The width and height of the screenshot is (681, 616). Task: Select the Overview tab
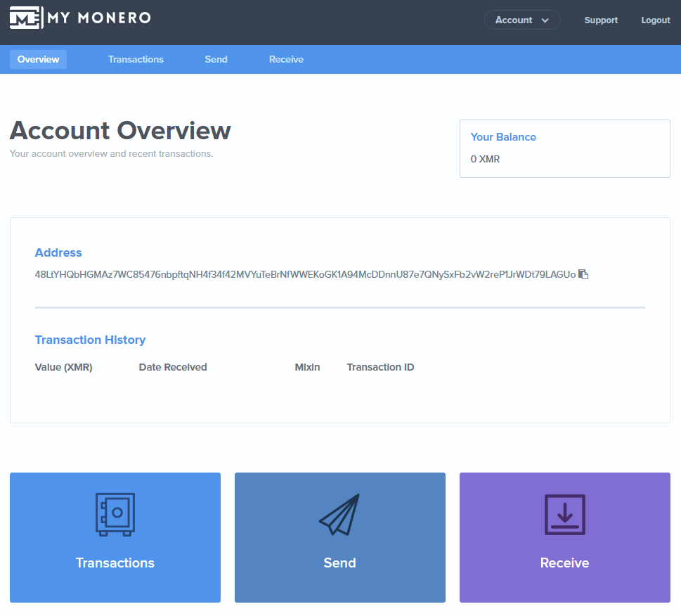(38, 59)
